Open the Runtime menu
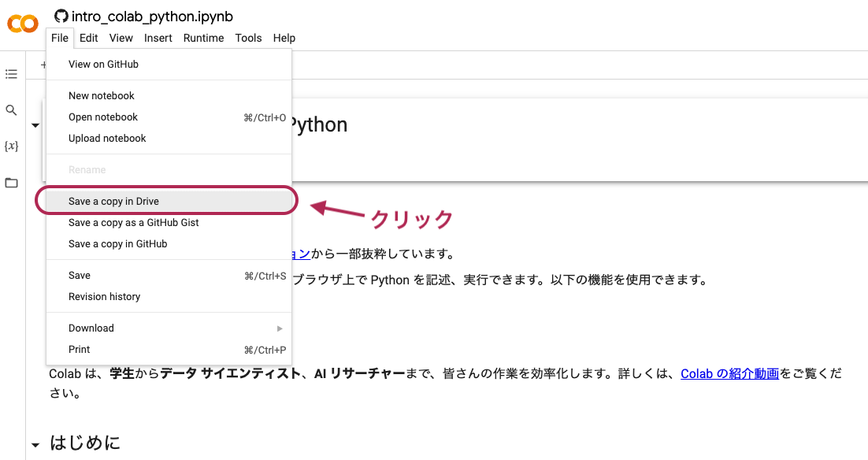The height and width of the screenshot is (460, 868). pyautogui.click(x=203, y=38)
